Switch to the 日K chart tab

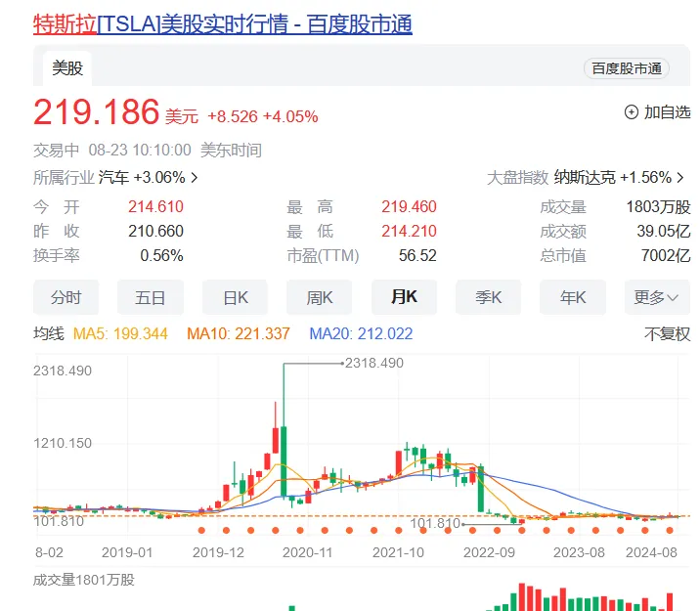pyautogui.click(x=236, y=297)
